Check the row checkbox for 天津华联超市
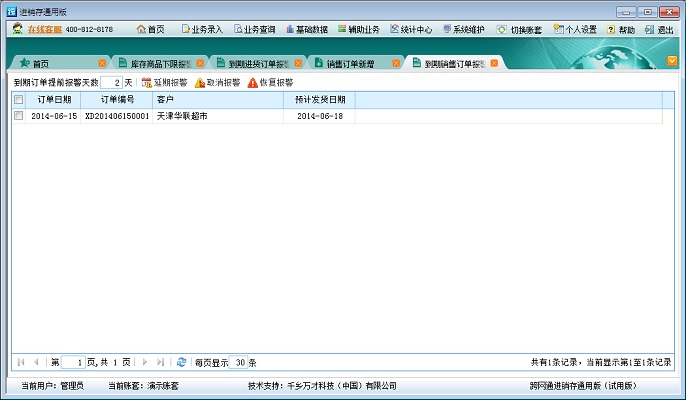 click(x=18, y=116)
